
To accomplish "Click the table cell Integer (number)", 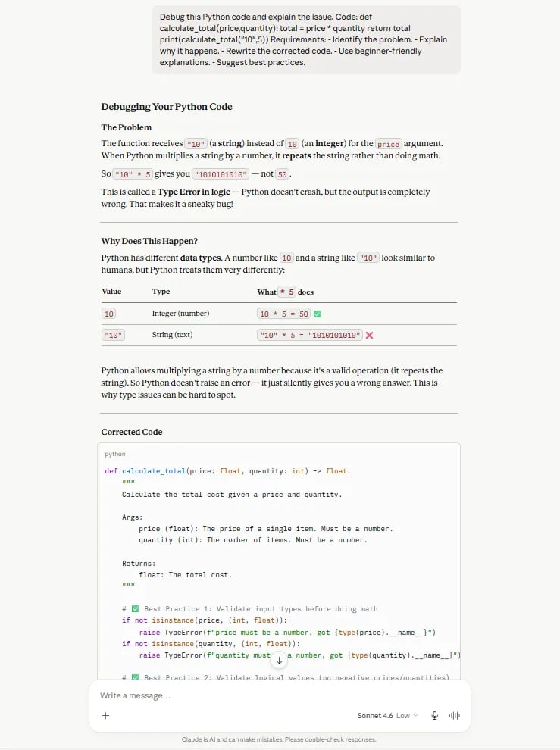I will pos(180,314).
